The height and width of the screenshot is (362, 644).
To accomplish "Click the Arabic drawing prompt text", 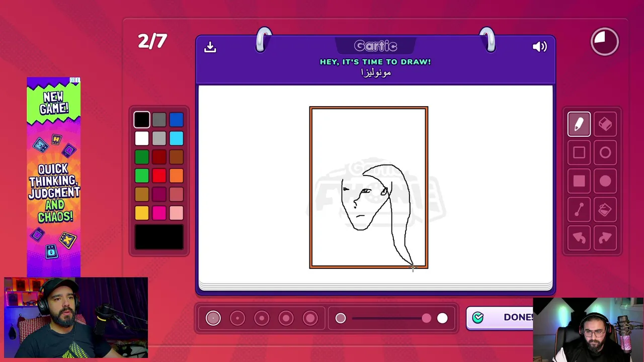I will (x=376, y=73).
